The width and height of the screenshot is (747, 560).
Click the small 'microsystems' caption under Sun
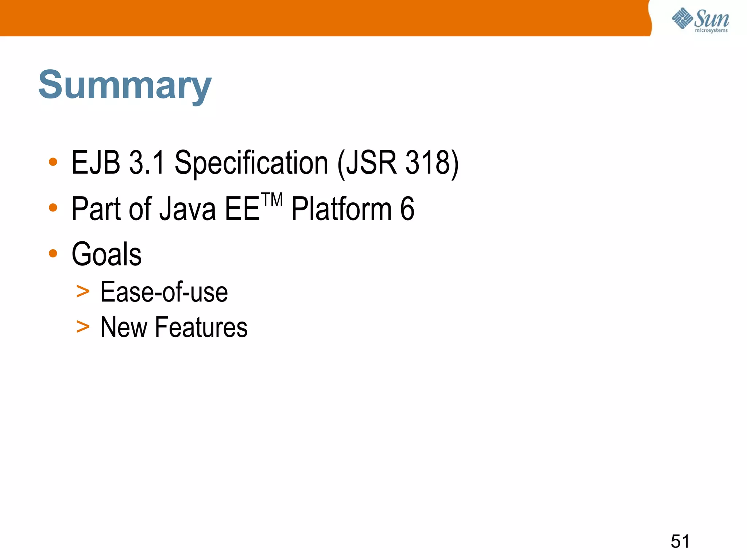click(x=711, y=30)
